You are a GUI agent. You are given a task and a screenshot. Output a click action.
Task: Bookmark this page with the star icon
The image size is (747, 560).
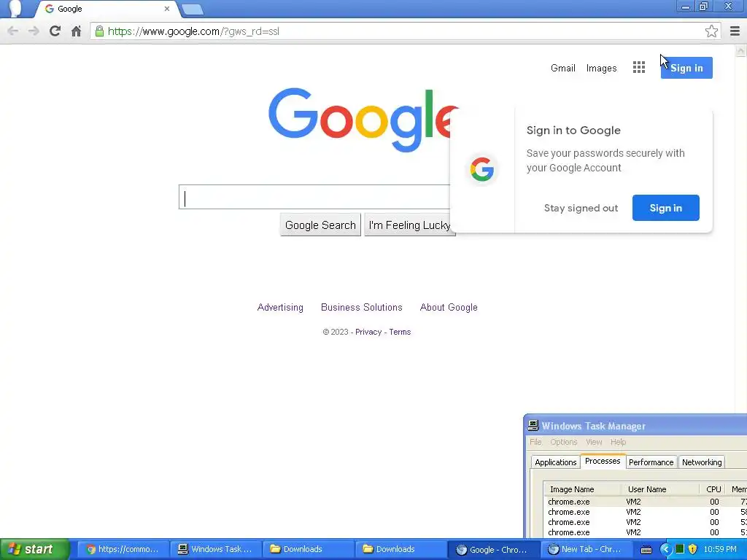[x=711, y=31]
